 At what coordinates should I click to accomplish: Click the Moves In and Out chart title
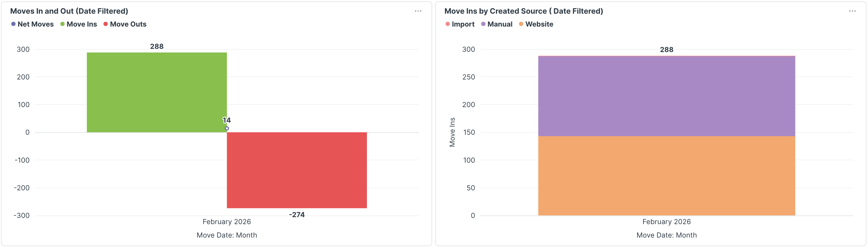69,11
